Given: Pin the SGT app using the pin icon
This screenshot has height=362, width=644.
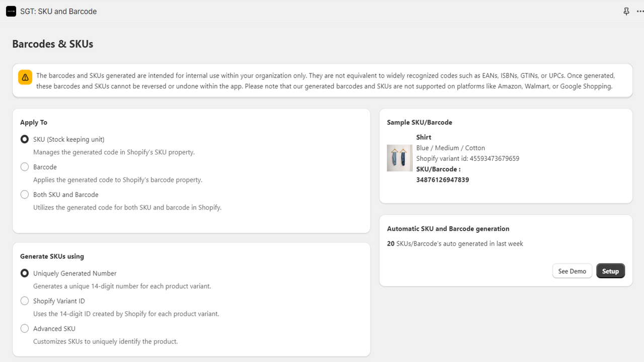Looking at the screenshot, I should [626, 11].
